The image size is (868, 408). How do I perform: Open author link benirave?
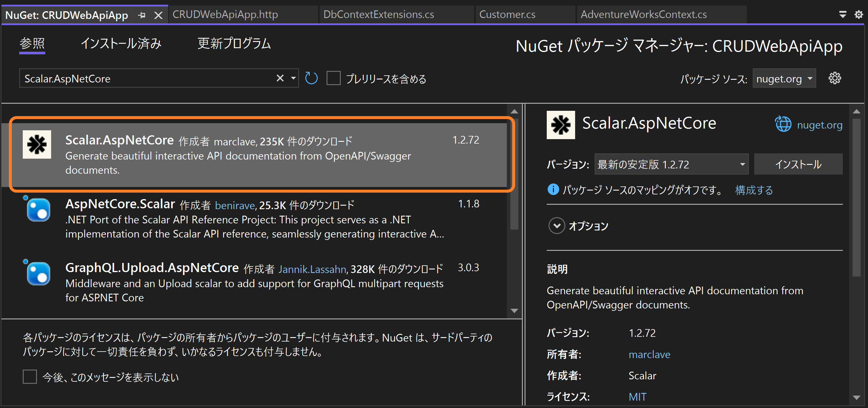coord(235,205)
